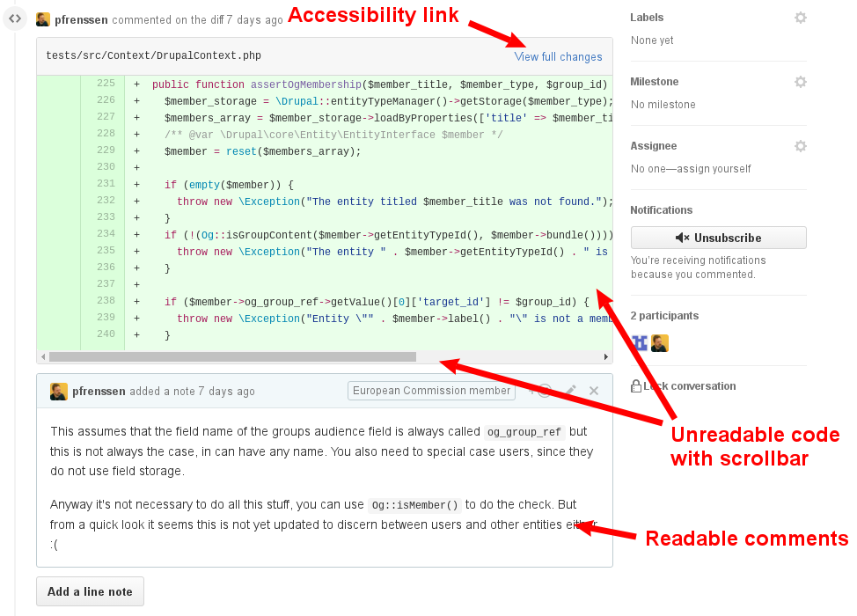Open the first participant's avatar
This screenshot has width=857, height=616.
tap(640, 342)
